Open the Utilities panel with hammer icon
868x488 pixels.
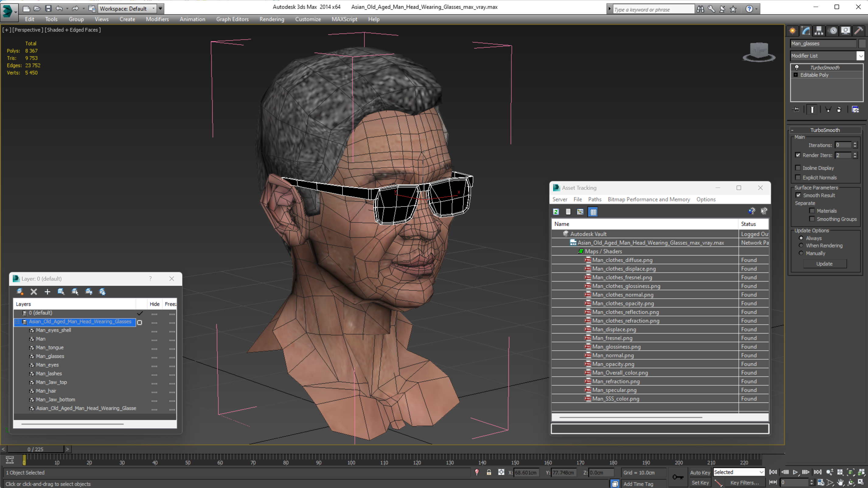859,31
